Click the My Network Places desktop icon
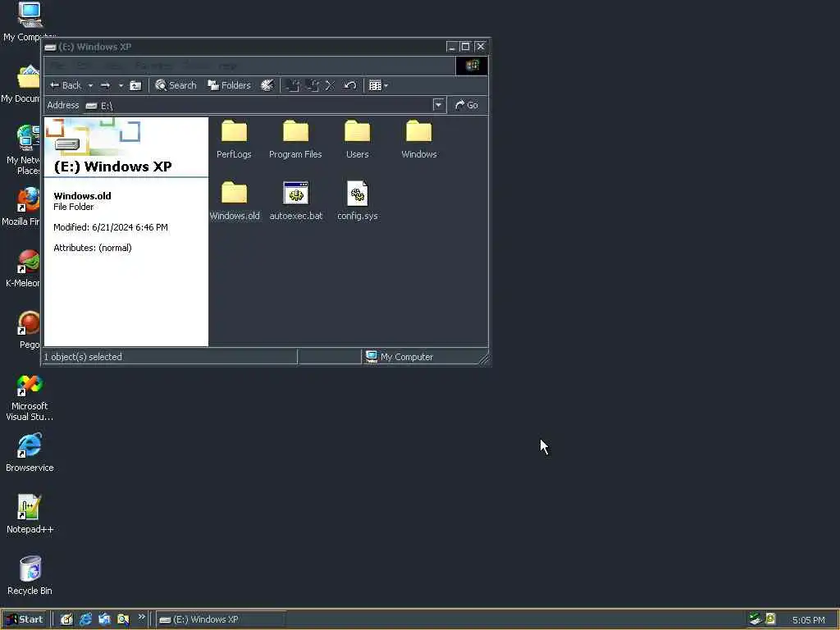This screenshot has height=630, width=840. 24,150
